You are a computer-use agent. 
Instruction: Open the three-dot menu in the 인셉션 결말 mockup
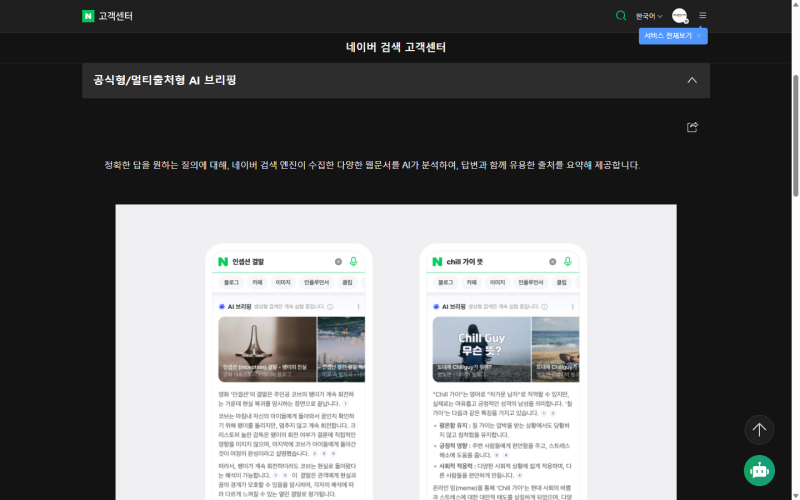click(358, 307)
